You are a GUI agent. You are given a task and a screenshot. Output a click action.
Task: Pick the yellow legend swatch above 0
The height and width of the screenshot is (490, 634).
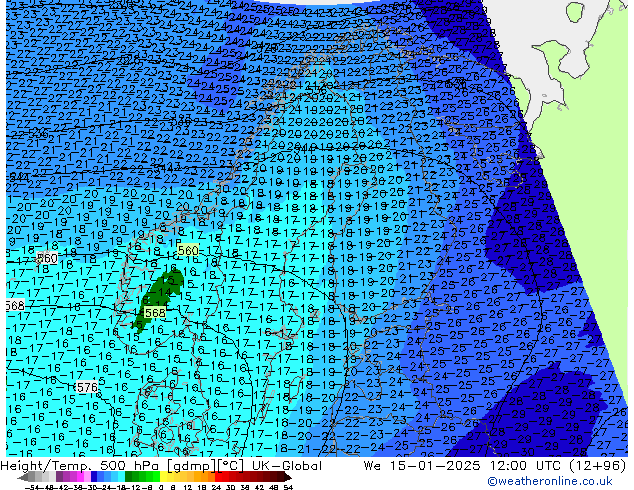(x=164, y=477)
